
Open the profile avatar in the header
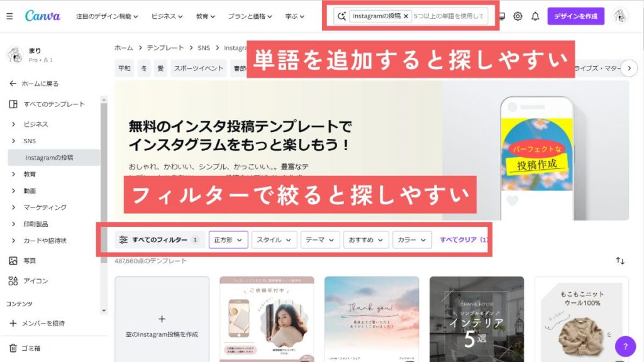tap(619, 16)
